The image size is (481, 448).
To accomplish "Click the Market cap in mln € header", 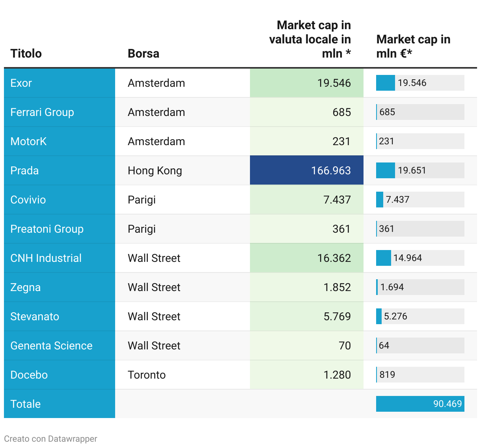I will click(413, 46).
